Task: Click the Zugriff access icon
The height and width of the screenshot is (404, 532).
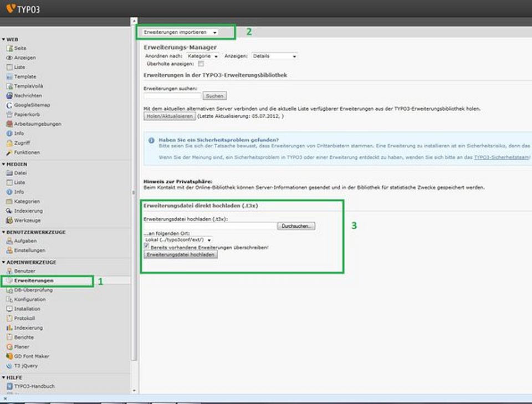Action: (x=9, y=143)
